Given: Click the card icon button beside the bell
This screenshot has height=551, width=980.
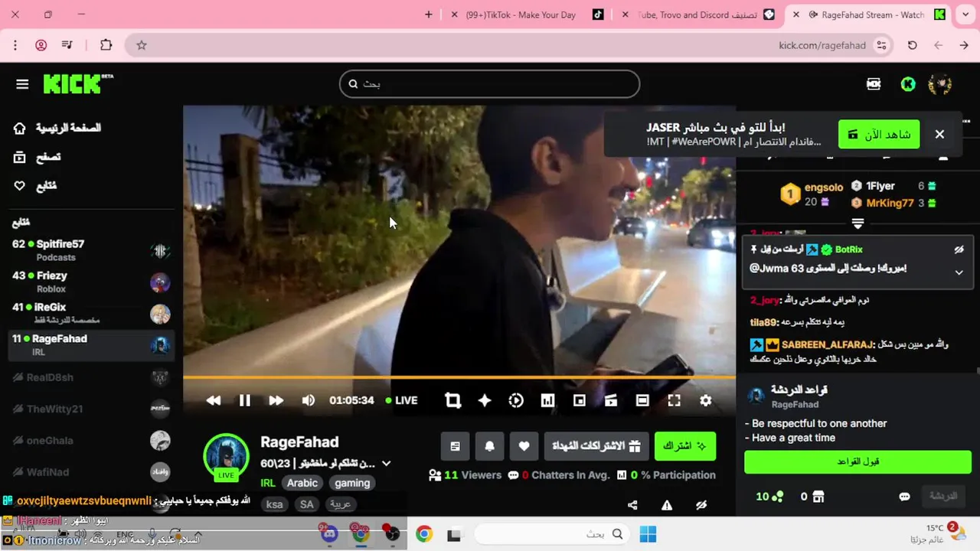Looking at the screenshot, I should (x=455, y=446).
